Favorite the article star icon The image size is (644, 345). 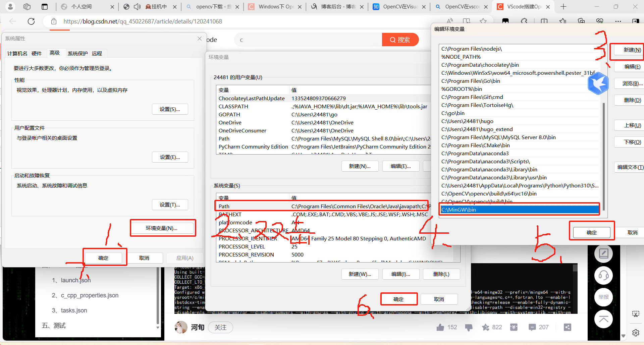click(x=485, y=327)
